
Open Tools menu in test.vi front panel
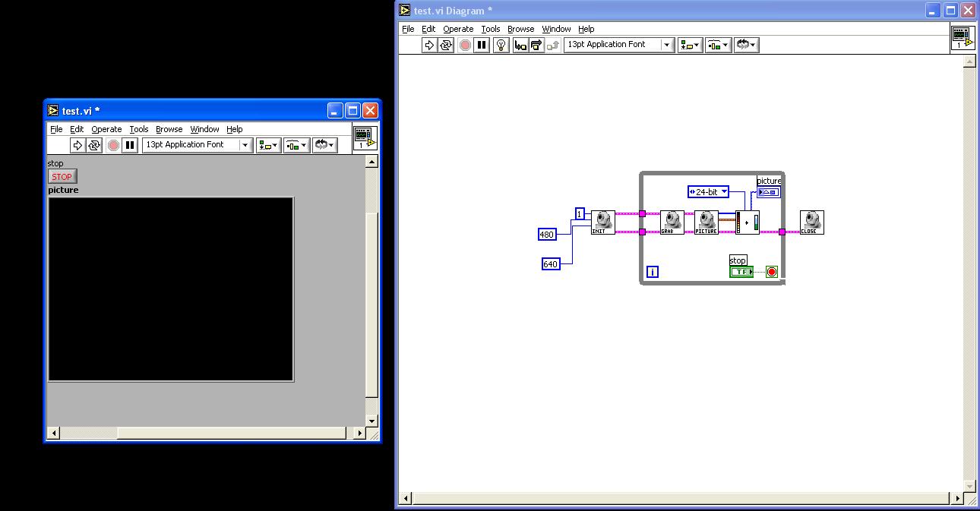[139, 129]
